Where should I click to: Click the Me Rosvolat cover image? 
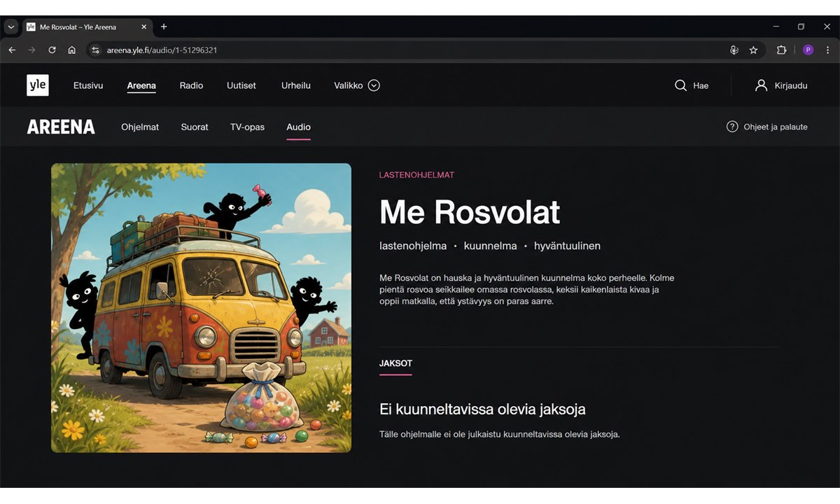(x=201, y=308)
